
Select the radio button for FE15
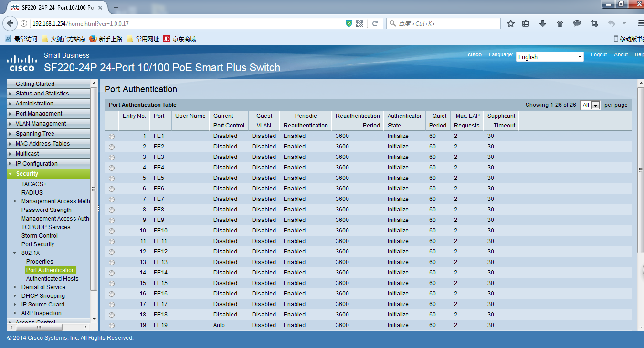click(112, 284)
